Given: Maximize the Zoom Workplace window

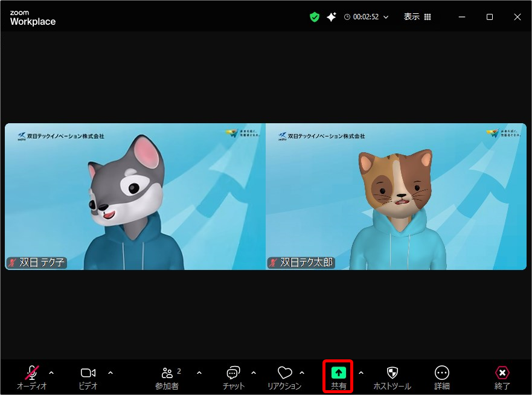Looking at the screenshot, I should [x=490, y=17].
